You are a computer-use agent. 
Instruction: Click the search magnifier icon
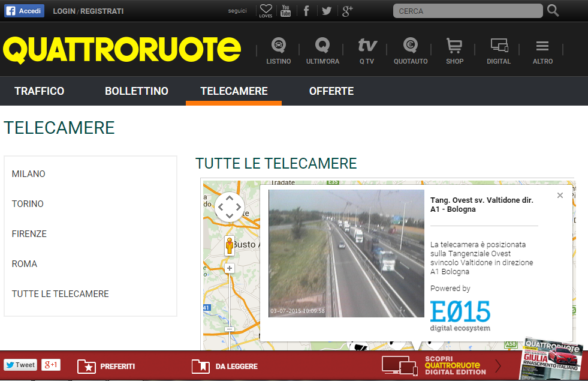553,11
